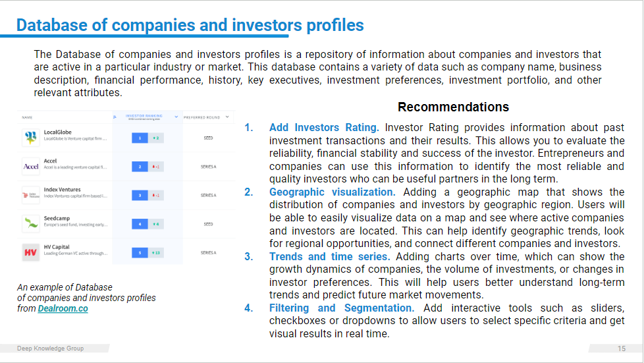644x363 pixels.
Task: Click the Index Ventures logo icon
Action: click(x=31, y=195)
